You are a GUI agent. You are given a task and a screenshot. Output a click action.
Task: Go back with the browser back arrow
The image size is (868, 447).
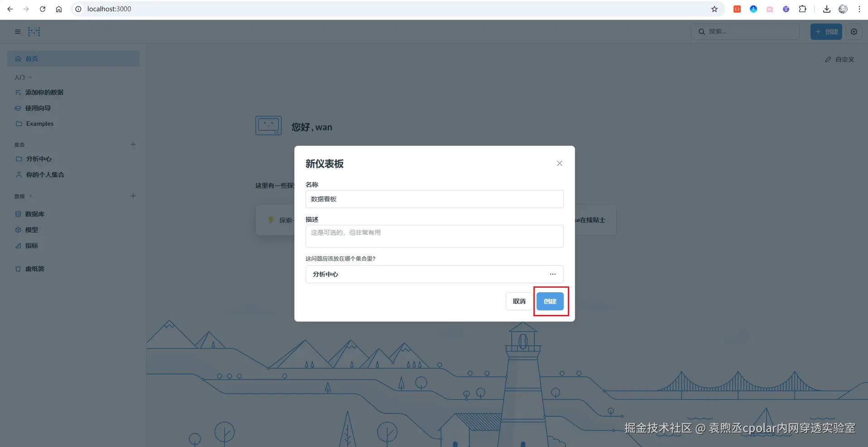pyautogui.click(x=10, y=9)
